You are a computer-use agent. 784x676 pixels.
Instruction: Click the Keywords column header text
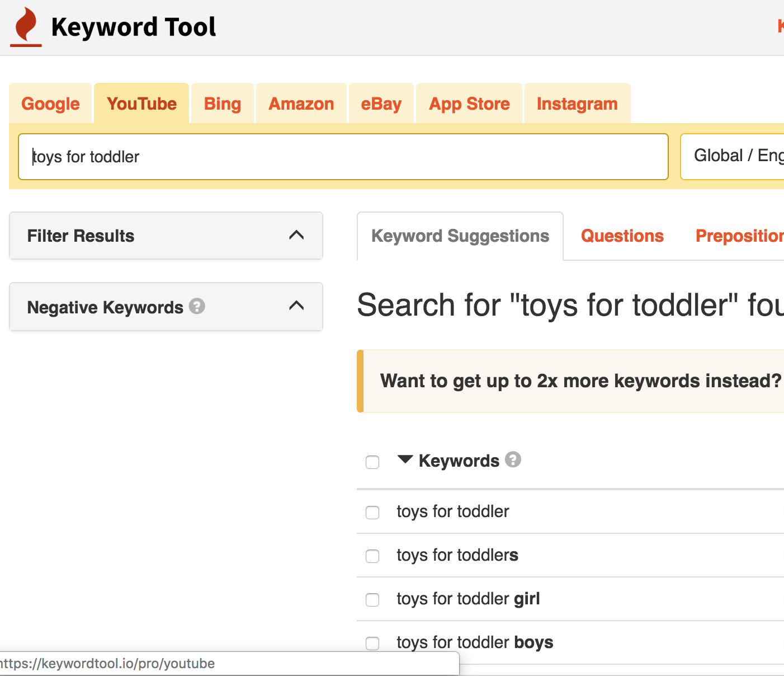pos(459,461)
